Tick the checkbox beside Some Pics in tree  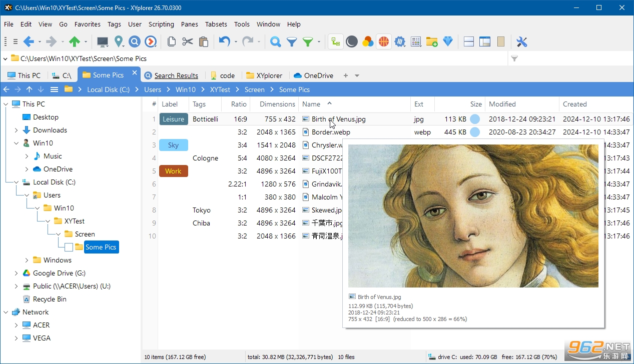[x=69, y=247]
